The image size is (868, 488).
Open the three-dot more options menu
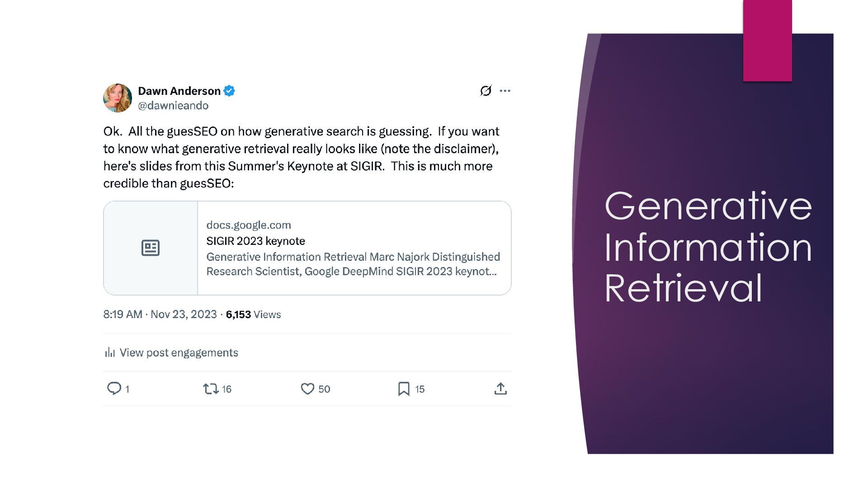point(505,91)
